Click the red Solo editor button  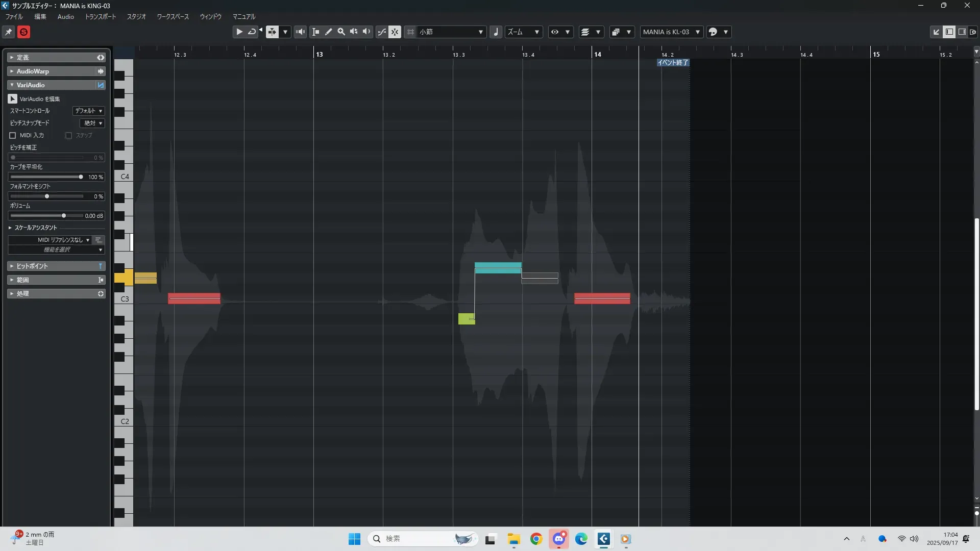pos(23,32)
